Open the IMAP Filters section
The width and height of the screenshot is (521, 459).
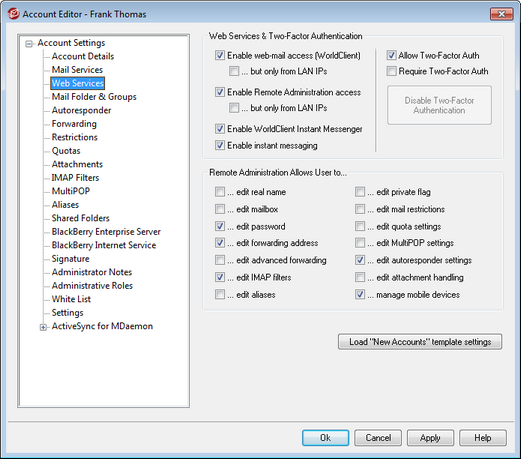pos(75,178)
